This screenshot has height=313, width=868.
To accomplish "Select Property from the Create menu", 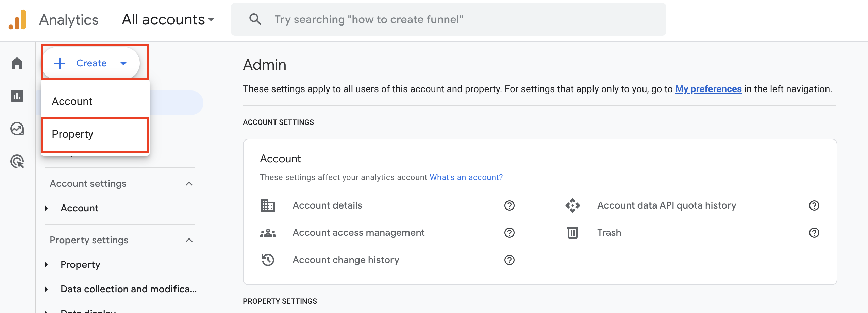I will 73,134.
